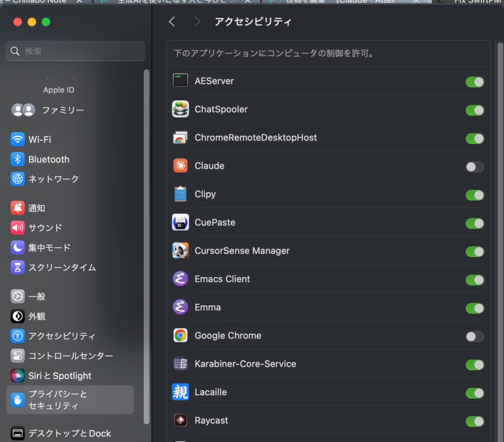This screenshot has width=504, height=442.
Task: Open Siri と Spotlight icon
Action: 18,376
